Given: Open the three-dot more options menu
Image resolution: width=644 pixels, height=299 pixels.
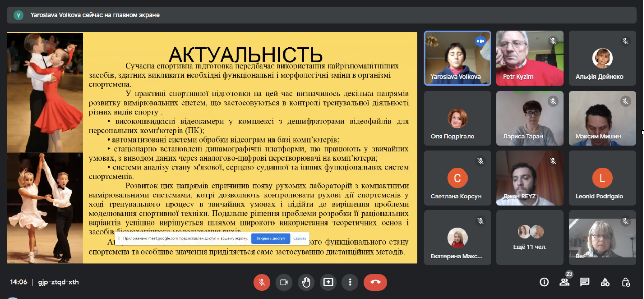Looking at the screenshot, I should pyautogui.click(x=350, y=282).
